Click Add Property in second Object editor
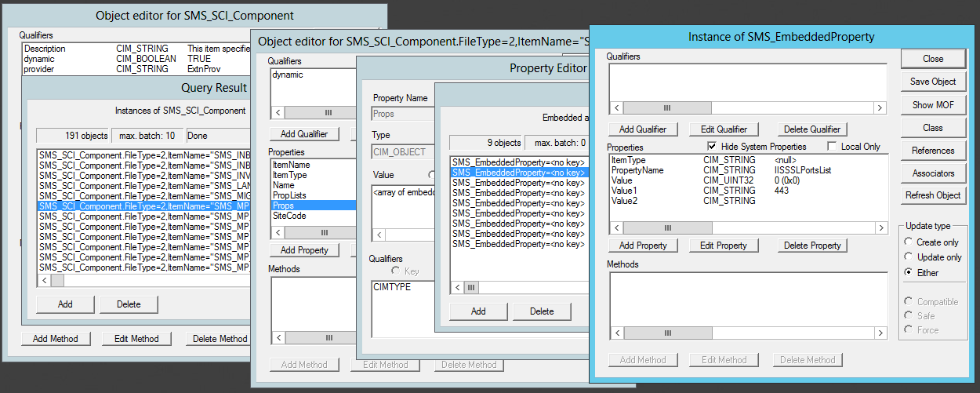The image size is (980, 393). tap(303, 250)
